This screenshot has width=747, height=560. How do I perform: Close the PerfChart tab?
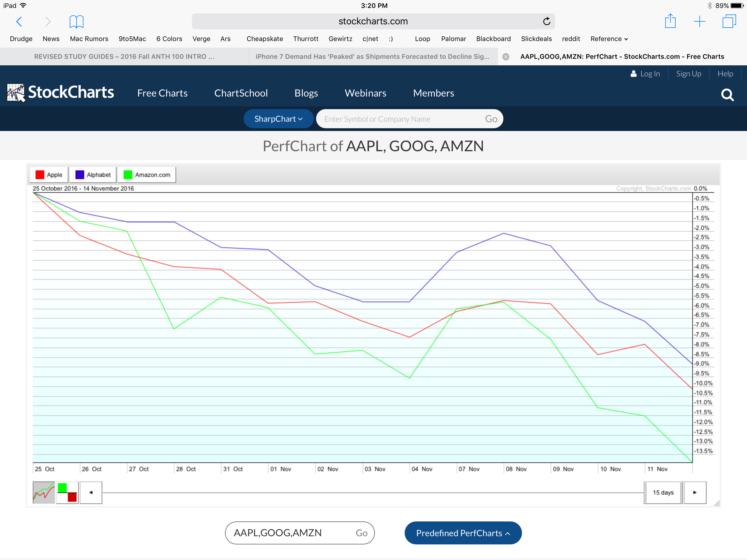(x=506, y=57)
